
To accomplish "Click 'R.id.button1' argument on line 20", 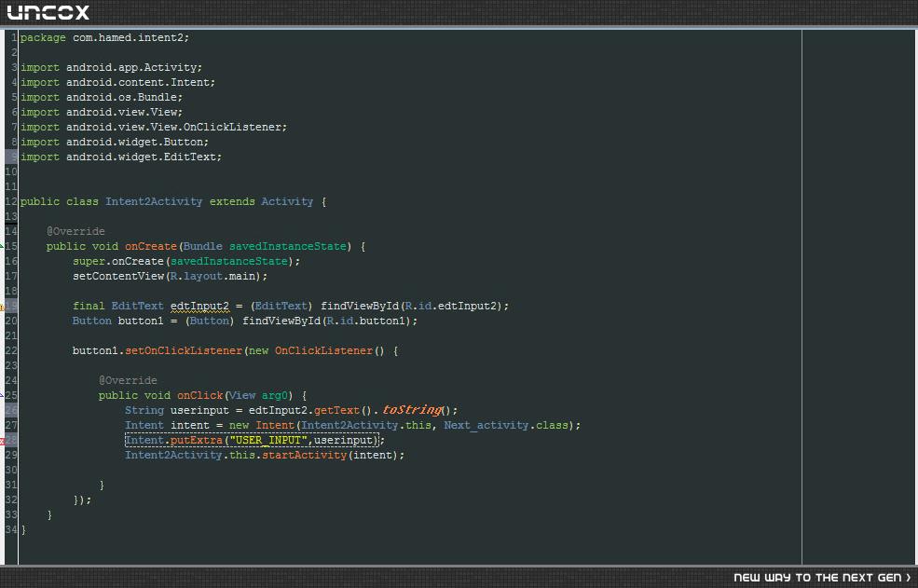I will pyautogui.click(x=369, y=321).
